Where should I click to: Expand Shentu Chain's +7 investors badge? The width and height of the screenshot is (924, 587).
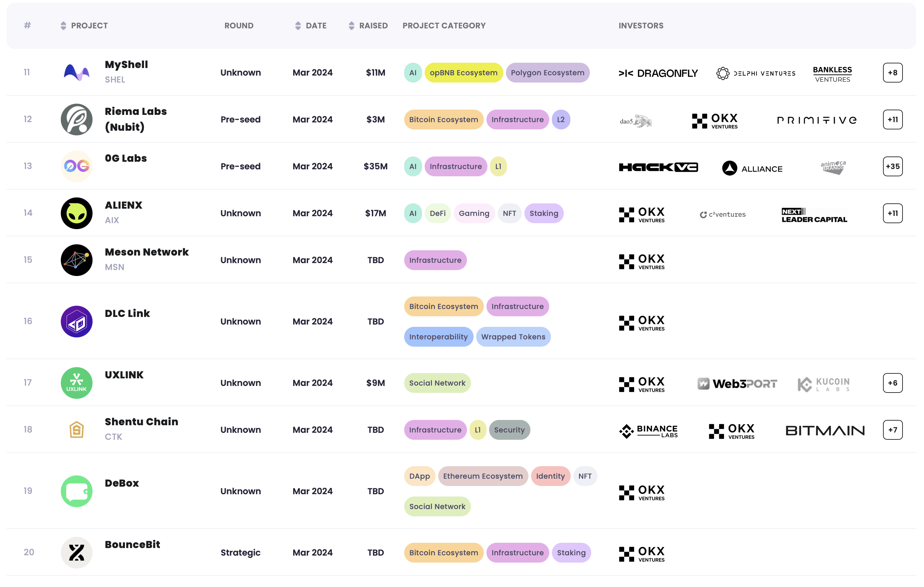(892, 430)
